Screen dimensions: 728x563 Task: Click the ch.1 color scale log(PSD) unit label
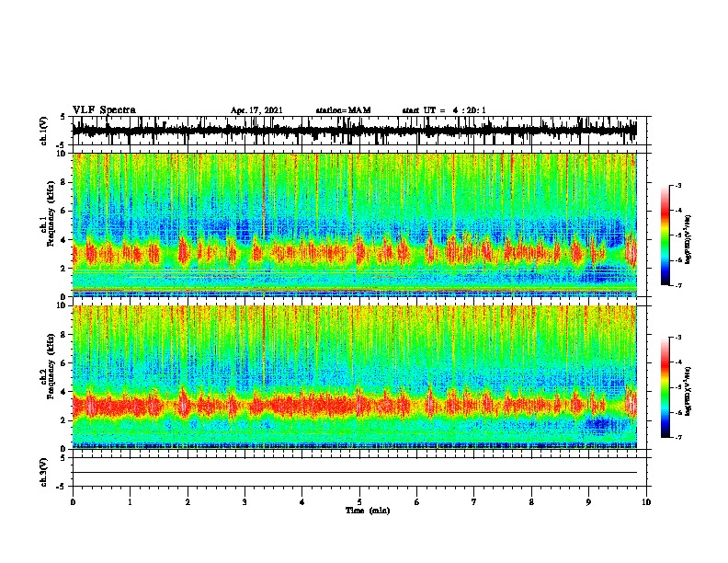pos(689,240)
